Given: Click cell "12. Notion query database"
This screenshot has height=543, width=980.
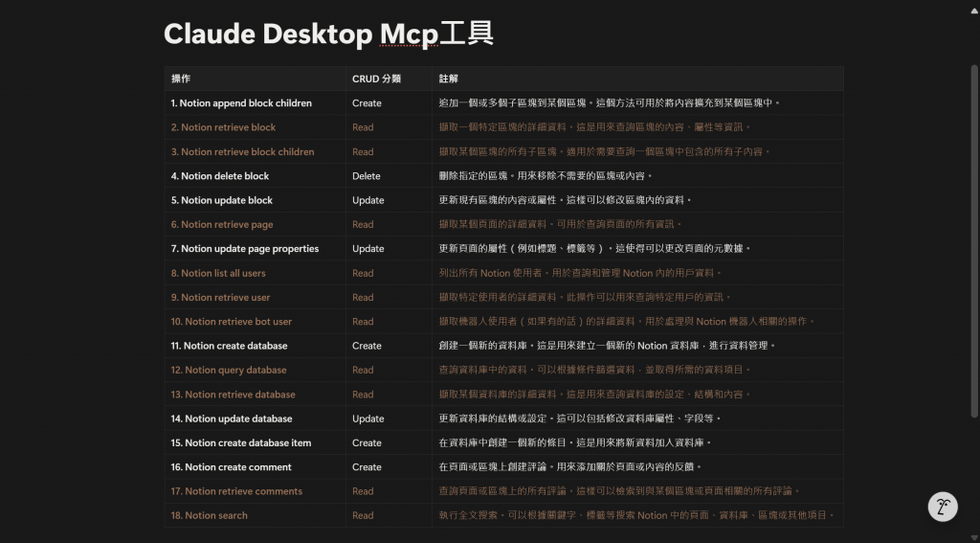Looking at the screenshot, I should [255, 370].
